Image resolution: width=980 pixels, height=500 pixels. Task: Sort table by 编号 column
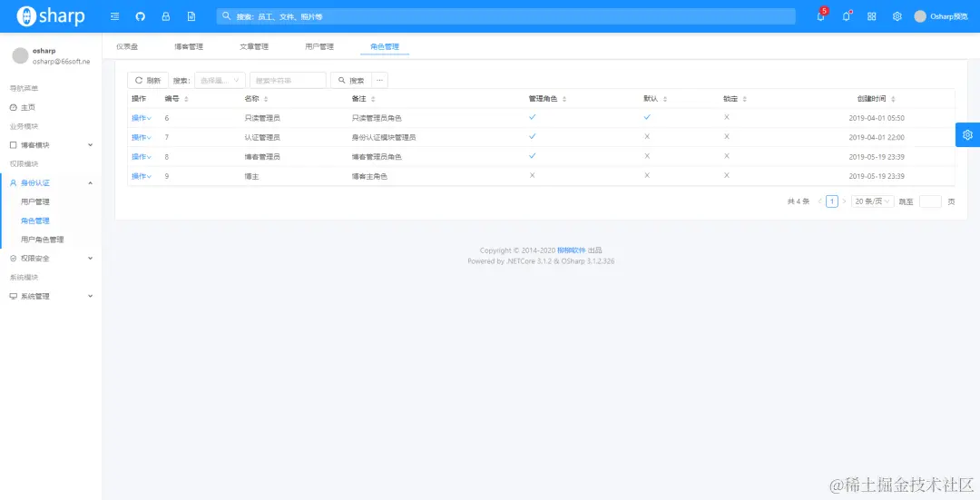click(186, 99)
